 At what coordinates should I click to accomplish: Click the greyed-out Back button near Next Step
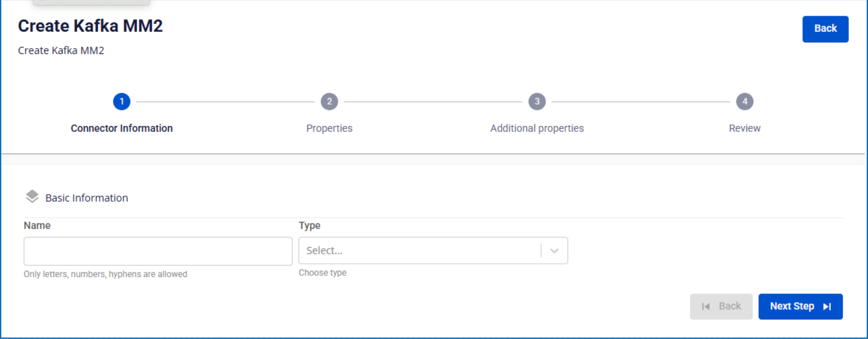click(x=721, y=306)
